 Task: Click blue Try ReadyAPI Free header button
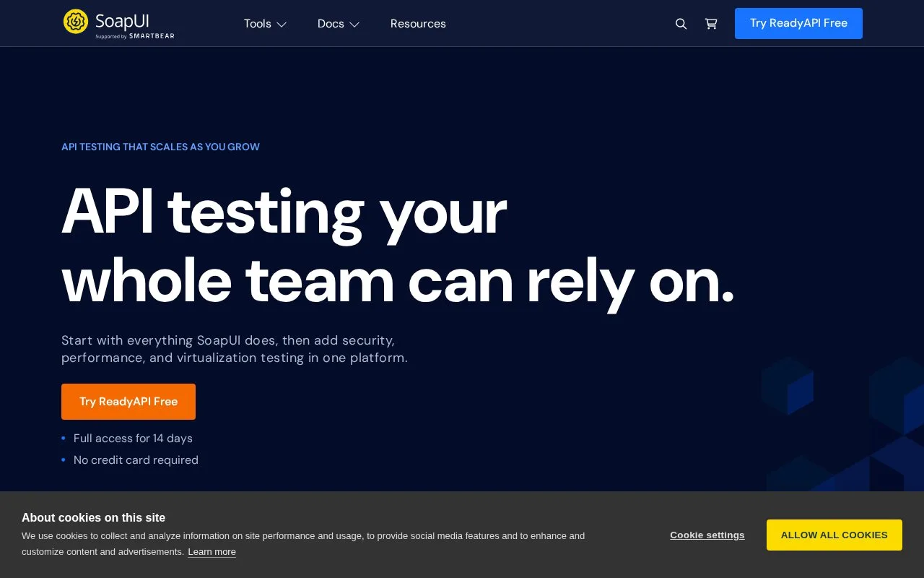798,23
